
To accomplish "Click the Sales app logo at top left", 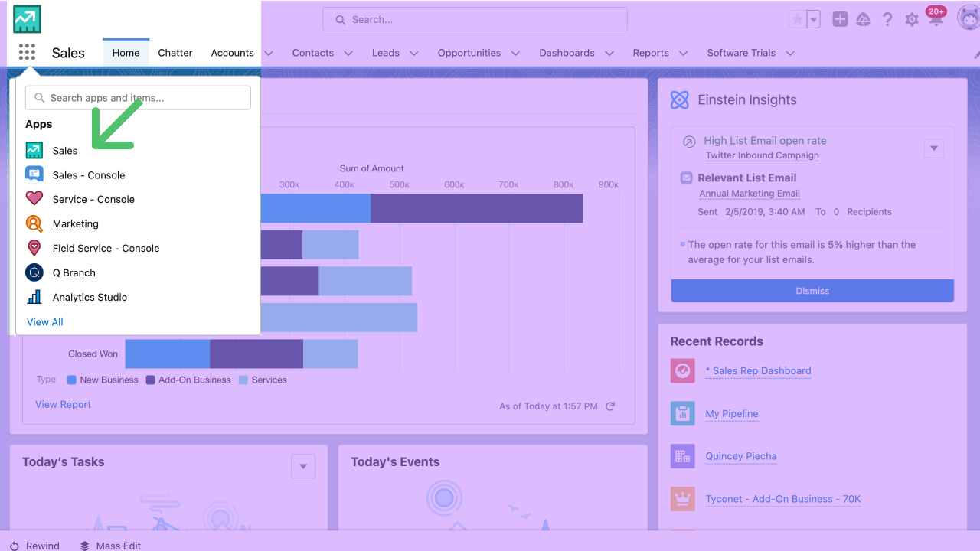I will tap(28, 19).
